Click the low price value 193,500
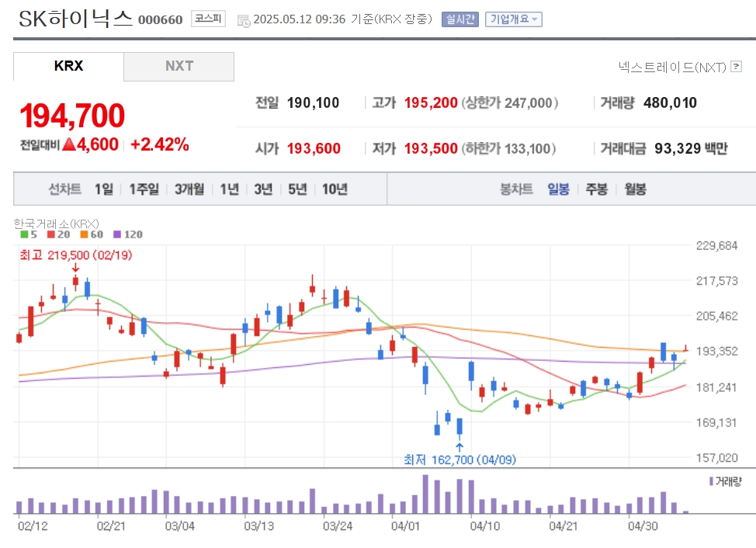Viewport: 756px width, 548px height. tap(431, 148)
